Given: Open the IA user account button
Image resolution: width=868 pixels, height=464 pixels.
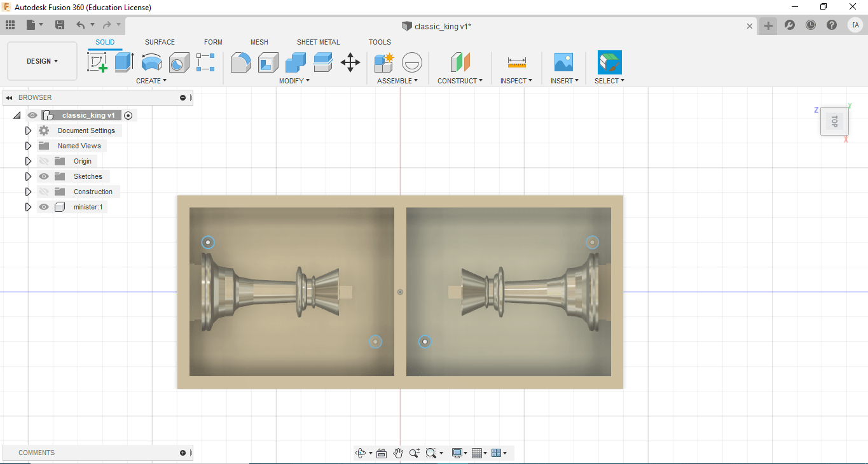Looking at the screenshot, I should point(855,25).
